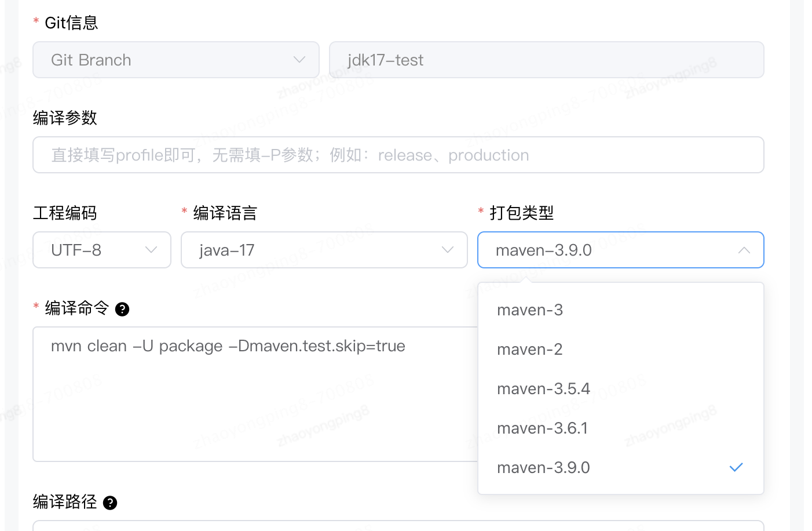The width and height of the screenshot is (812, 531).
Task: Click help icon next to 编译路径
Action: 110,503
